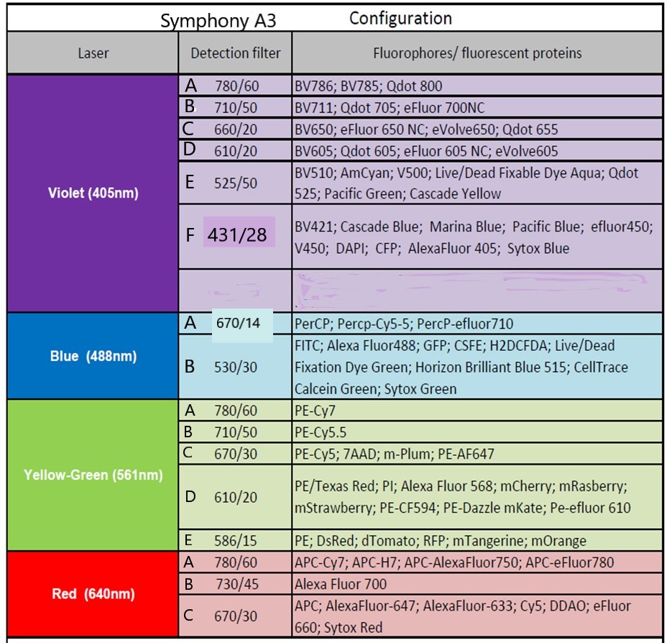Click the 'PE-Cy5.5' fluorophore cell
The width and height of the screenshot is (672, 643).
coord(477,432)
